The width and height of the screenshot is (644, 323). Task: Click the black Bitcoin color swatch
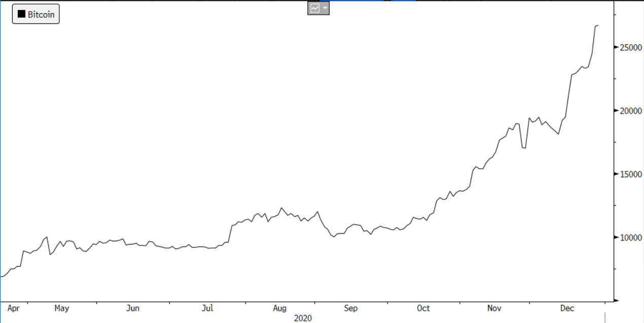coord(21,14)
